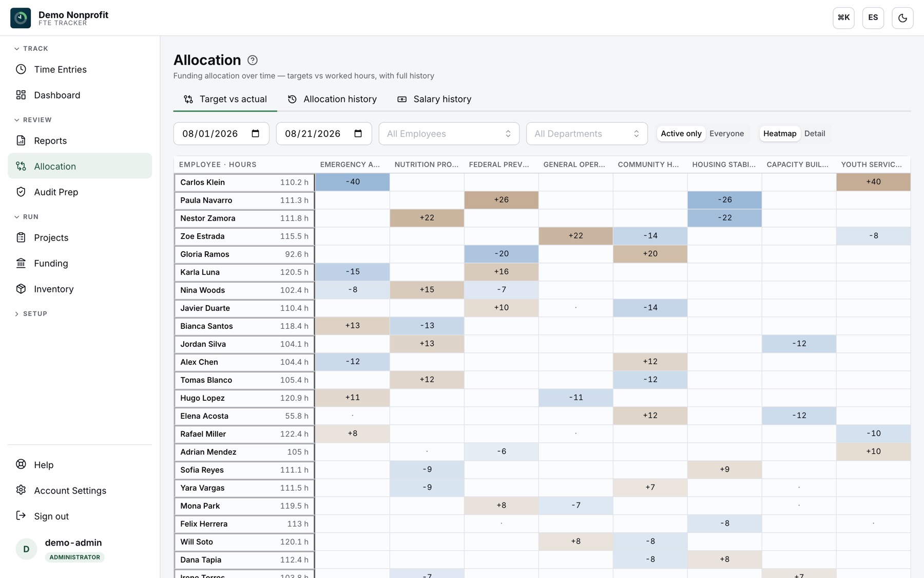Collapse the TRACK sidebar section
924x578 pixels.
tap(31, 49)
